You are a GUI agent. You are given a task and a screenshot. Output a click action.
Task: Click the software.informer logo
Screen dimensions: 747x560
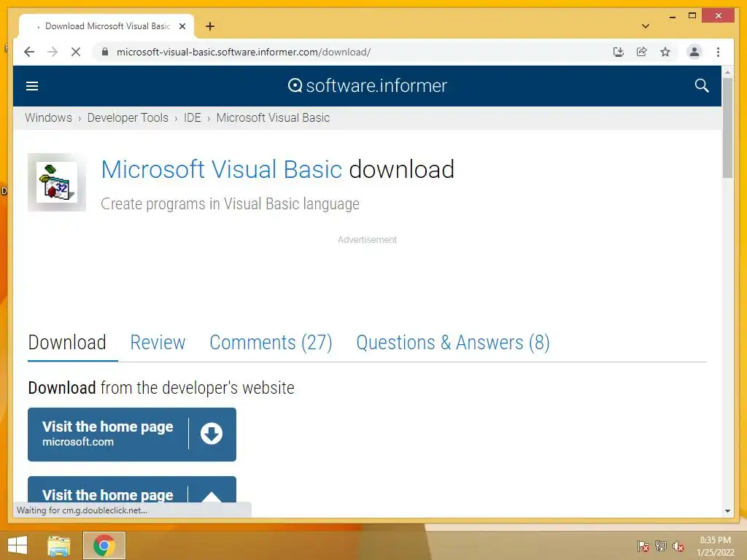pyautogui.click(x=368, y=86)
